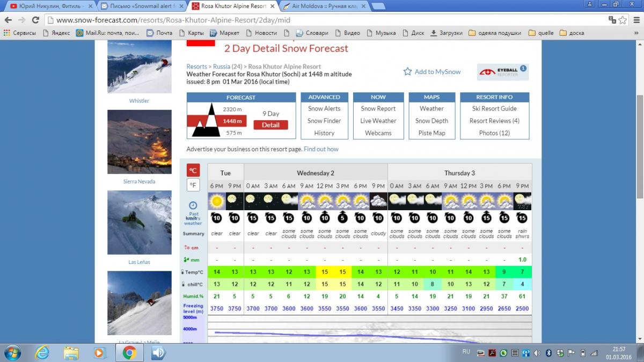Open the History link
644x362 pixels.
(x=324, y=133)
